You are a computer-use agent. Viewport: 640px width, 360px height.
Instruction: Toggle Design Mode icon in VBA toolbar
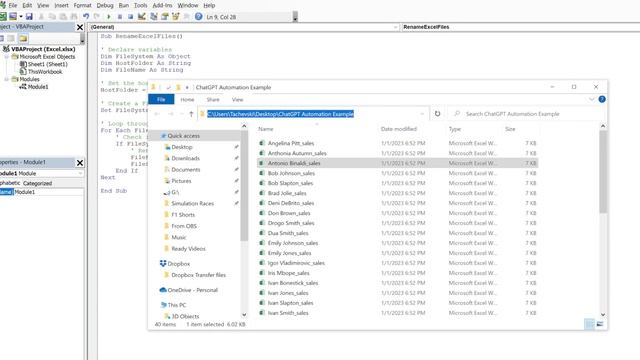pyautogui.click(x=142, y=17)
